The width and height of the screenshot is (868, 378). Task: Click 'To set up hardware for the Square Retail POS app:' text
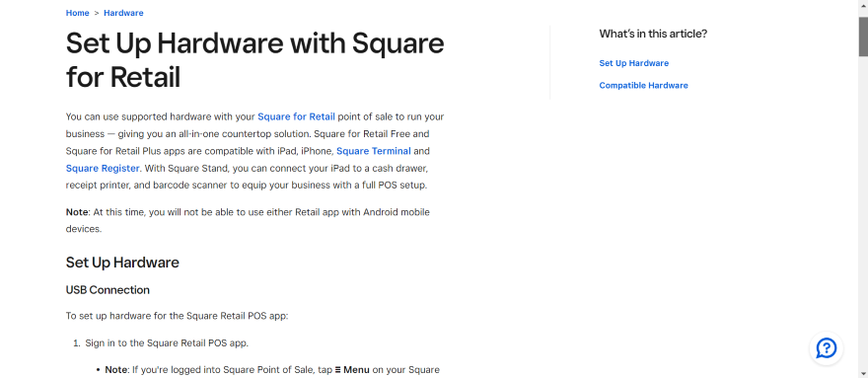coord(178,316)
